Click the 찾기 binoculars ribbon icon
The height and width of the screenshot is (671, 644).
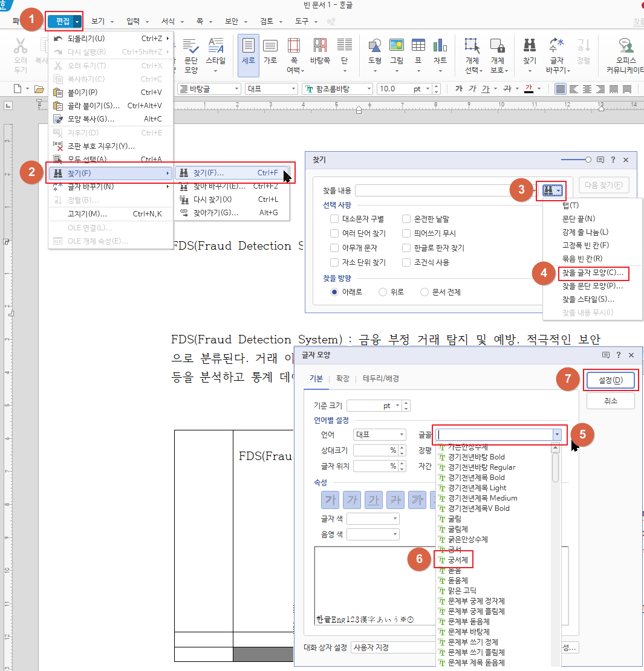click(530, 55)
